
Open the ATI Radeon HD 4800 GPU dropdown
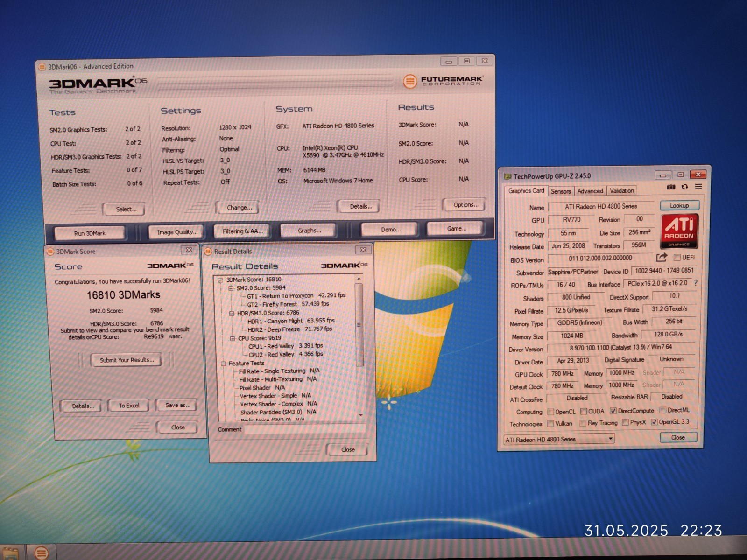[610, 439]
